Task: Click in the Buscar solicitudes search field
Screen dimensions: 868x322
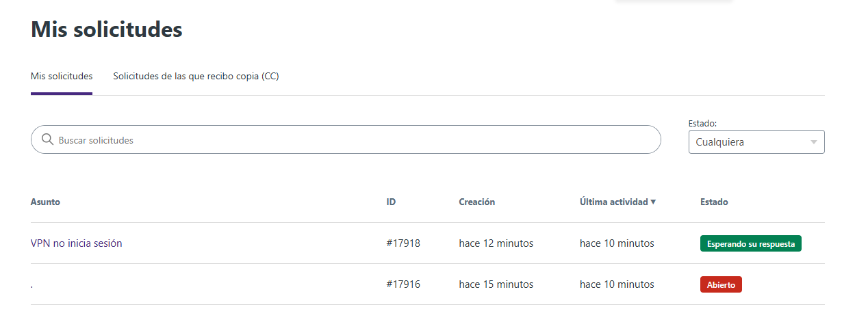Action: point(342,139)
